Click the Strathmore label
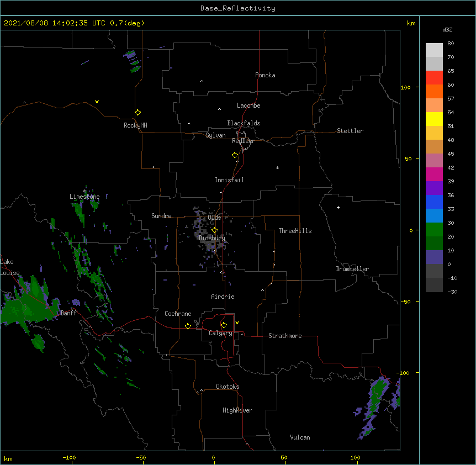Viewport: 476px width, 465px height. (285, 336)
